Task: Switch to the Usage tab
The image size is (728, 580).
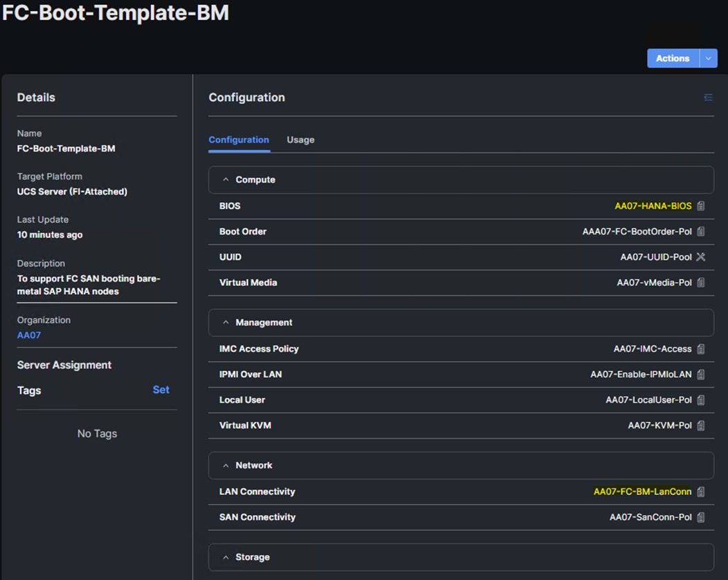Action: tap(301, 140)
